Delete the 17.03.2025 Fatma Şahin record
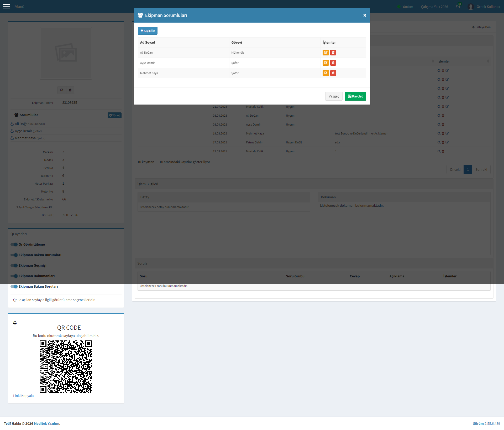The image size is (504, 430). [x=443, y=142]
